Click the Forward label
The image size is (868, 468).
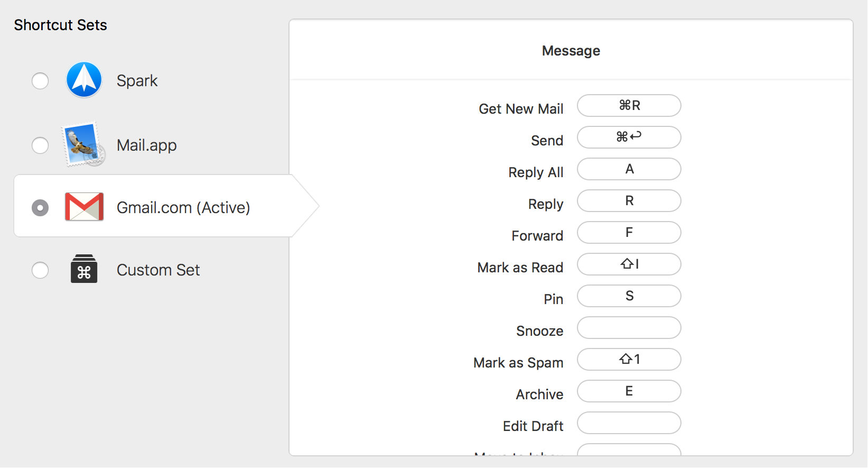click(537, 236)
